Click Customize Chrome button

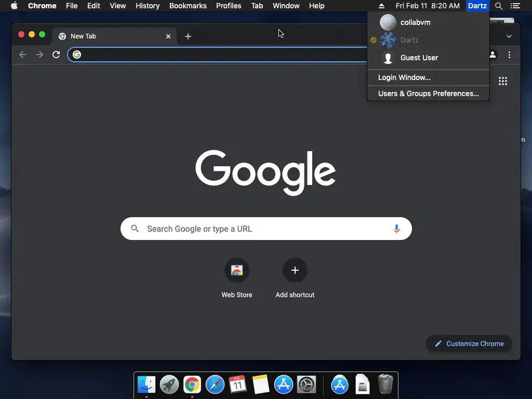click(469, 344)
